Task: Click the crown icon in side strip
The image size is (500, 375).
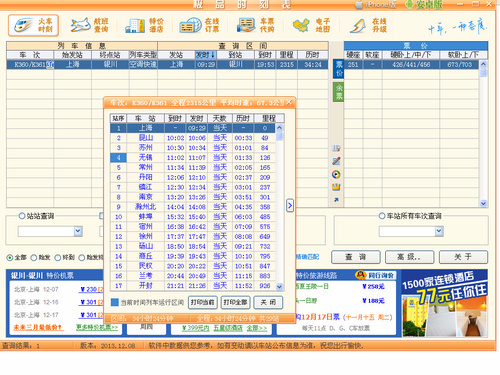Action: [x=336, y=187]
